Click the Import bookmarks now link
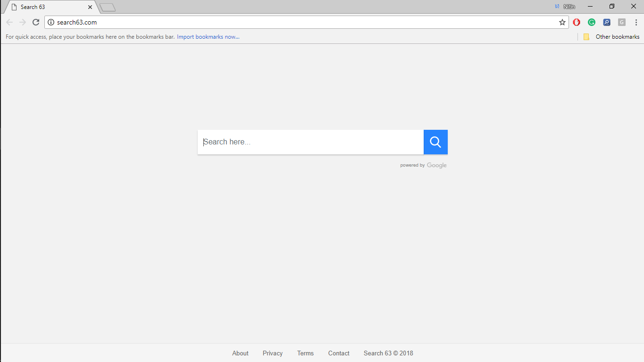The height and width of the screenshot is (362, 644). tap(208, 36)
